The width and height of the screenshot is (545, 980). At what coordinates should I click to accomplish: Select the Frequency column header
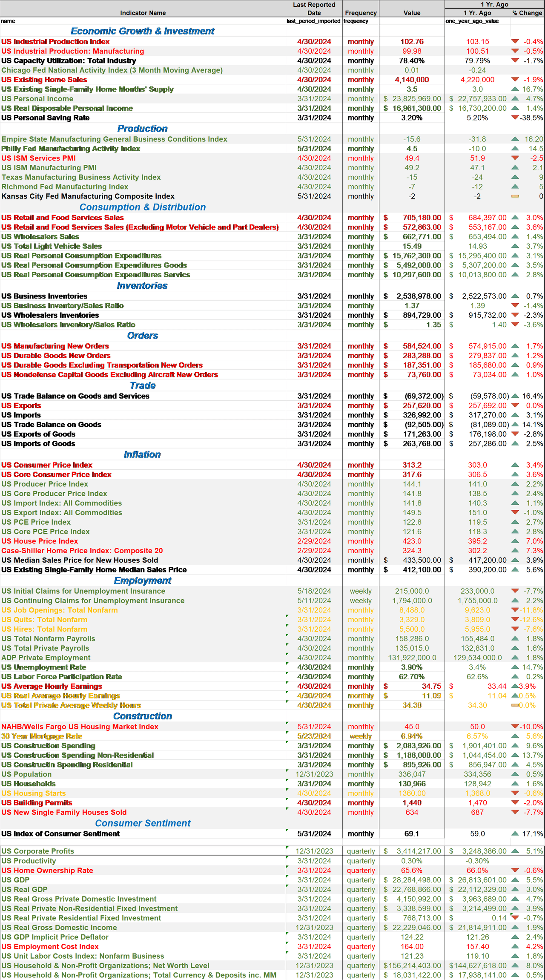[361, 13]
